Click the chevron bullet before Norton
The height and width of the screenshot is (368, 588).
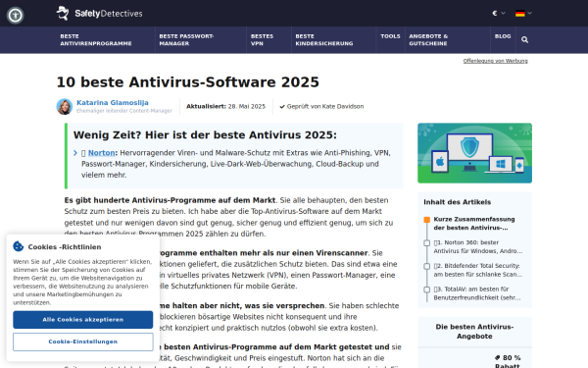(75, 153)
